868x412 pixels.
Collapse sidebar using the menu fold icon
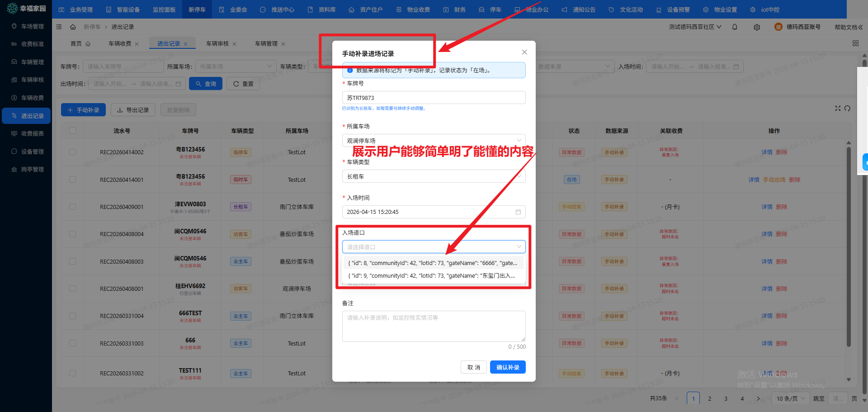[59, 27]
